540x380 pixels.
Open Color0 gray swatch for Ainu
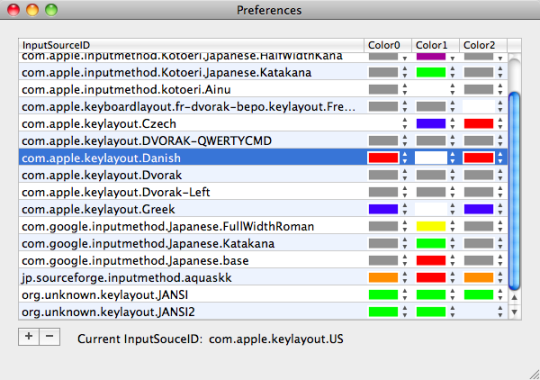coord(383,89)
